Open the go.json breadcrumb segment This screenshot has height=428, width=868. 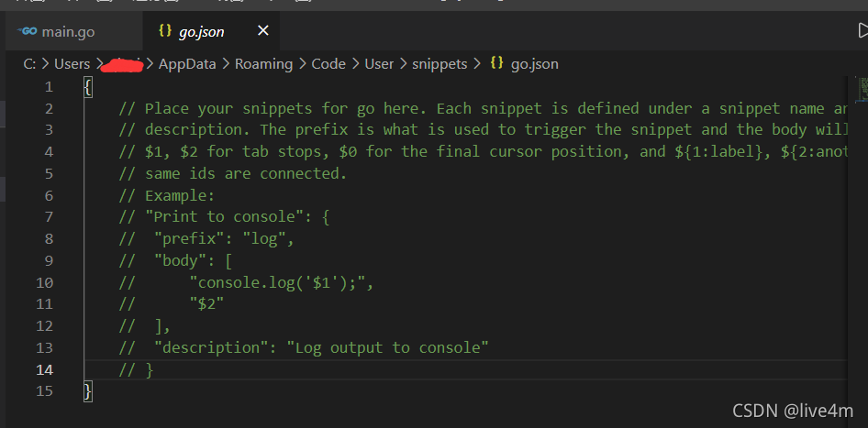[x=534, y=64]
